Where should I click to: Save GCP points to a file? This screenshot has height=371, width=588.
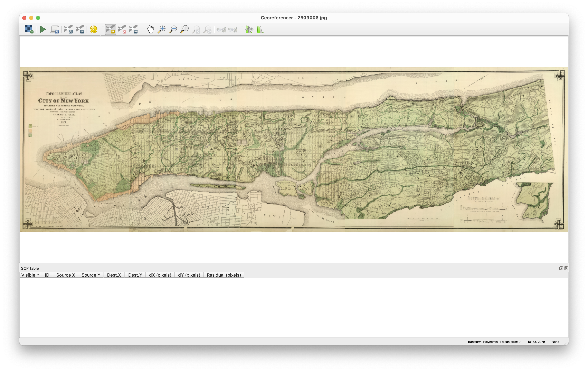(x=80, y=29)
